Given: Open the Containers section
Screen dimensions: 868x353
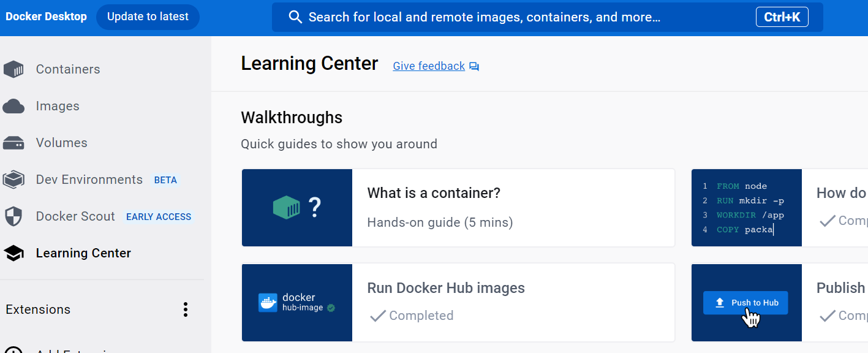Looking at the screenshot, I should 67,69.
